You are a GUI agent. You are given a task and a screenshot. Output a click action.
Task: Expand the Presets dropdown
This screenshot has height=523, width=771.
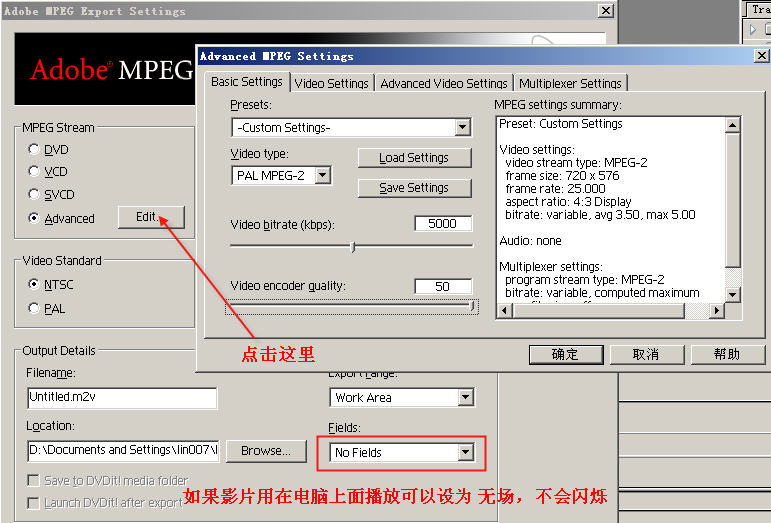(x=462, y=127)
